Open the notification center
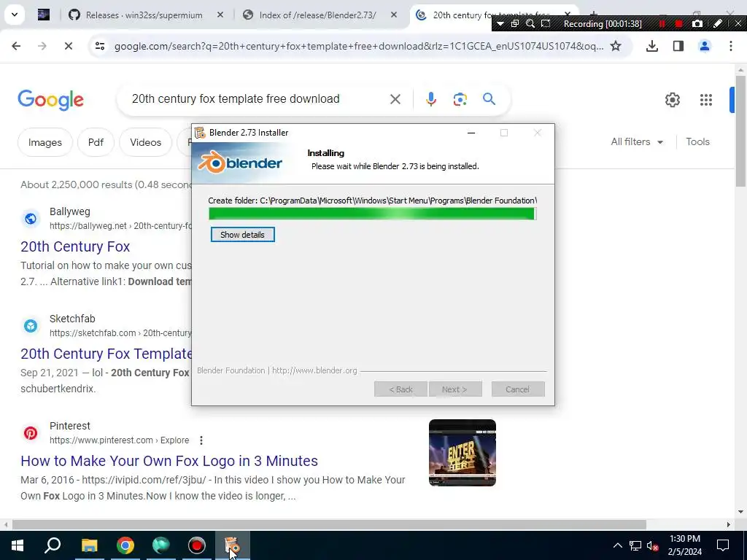The height and width of the screenshot is (560, 747). [723, 545]
